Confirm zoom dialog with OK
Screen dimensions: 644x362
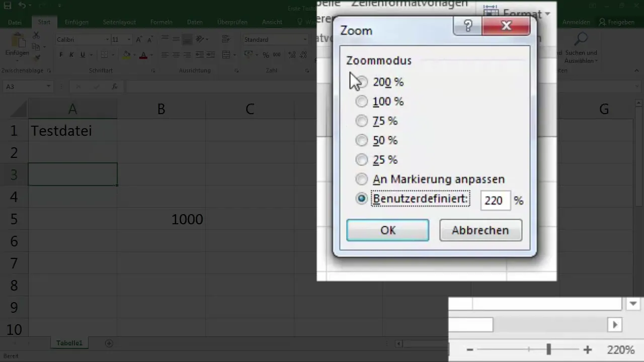click(388, 230)
